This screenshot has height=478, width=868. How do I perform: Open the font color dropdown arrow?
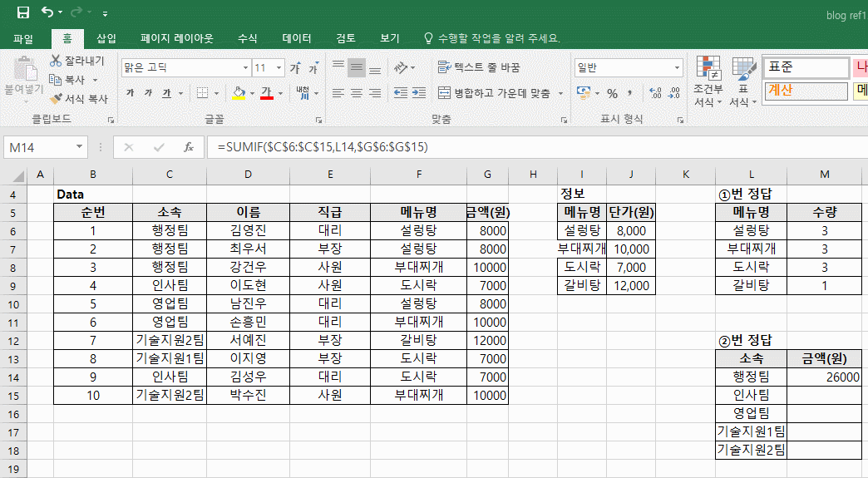[281, 93]
